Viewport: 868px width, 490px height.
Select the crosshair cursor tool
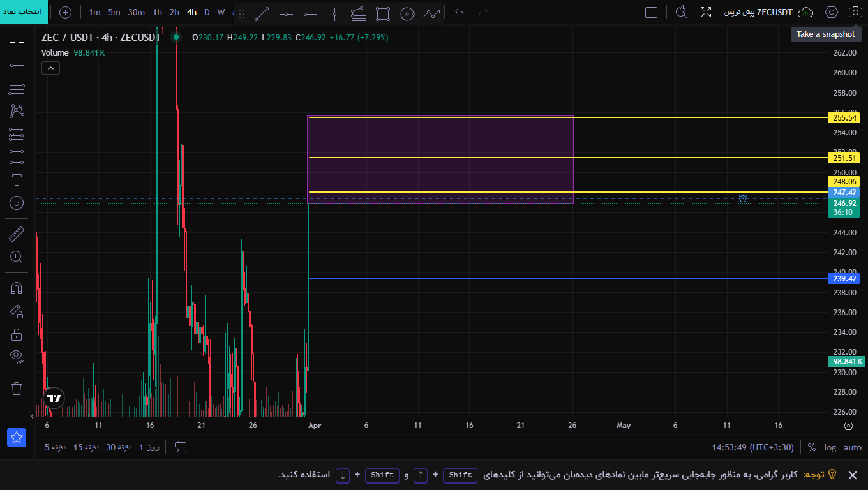[17, 43]
